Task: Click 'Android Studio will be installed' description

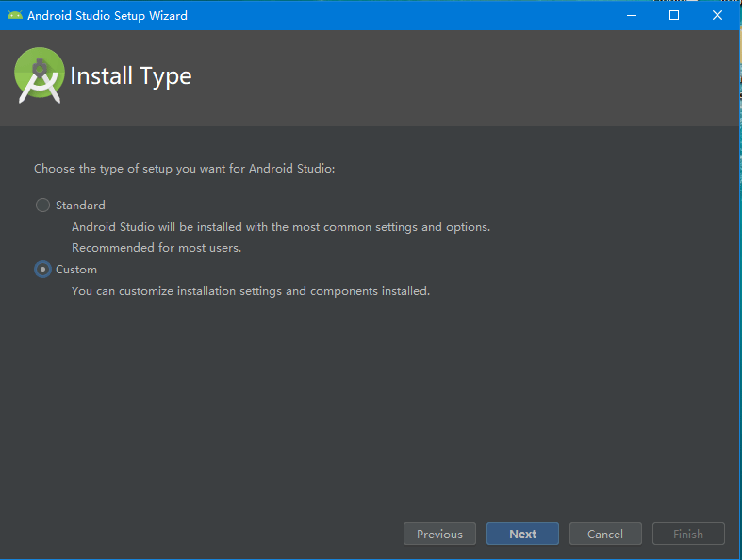Action: tap(281, 227)
